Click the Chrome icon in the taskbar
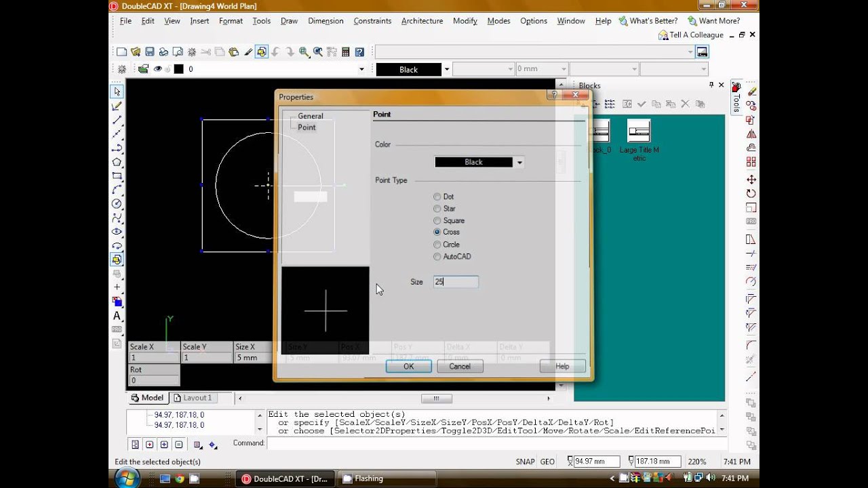 (x=180, y=479)
